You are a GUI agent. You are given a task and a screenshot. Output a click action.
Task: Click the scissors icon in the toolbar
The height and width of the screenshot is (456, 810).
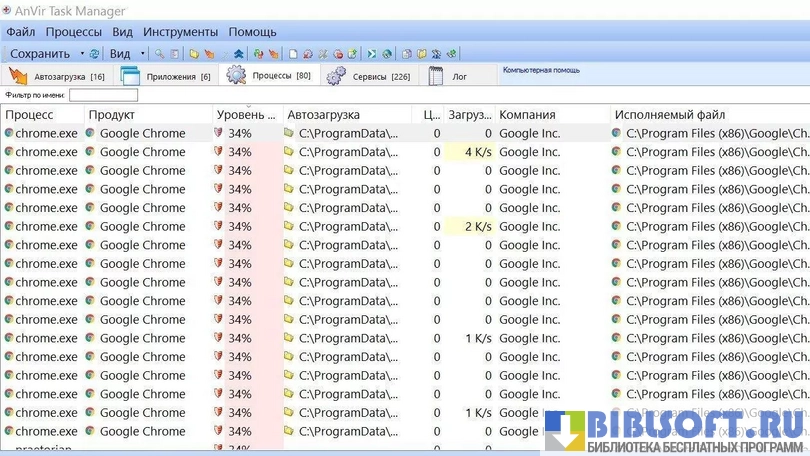323,53
